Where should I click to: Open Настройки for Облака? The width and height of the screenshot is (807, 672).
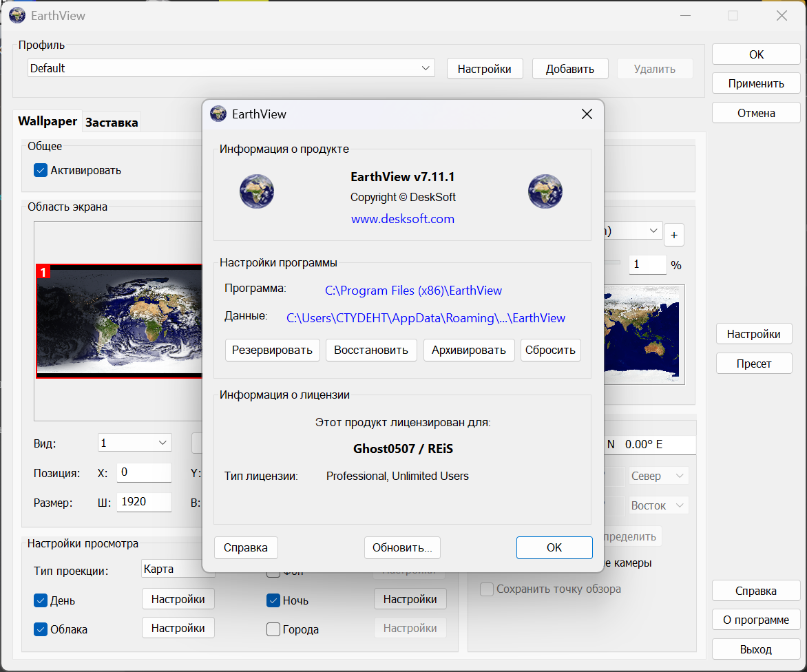pos(178,628)
